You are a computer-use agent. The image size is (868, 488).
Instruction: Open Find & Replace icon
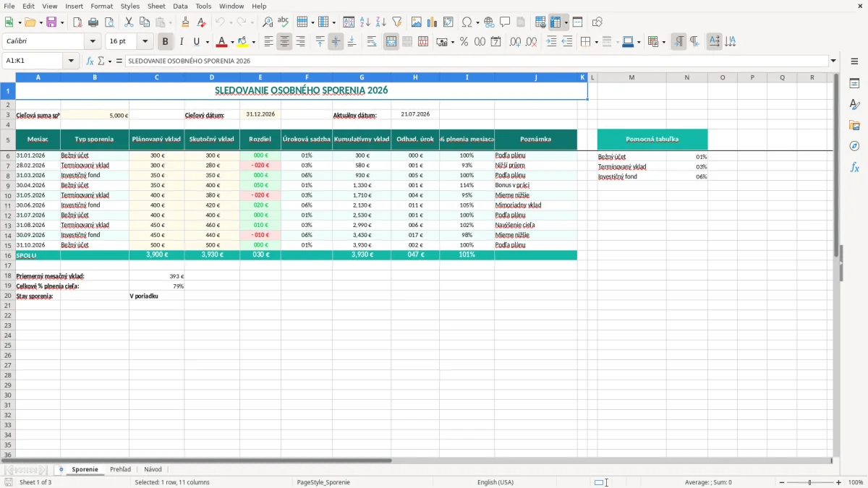[x=268, y=22]
